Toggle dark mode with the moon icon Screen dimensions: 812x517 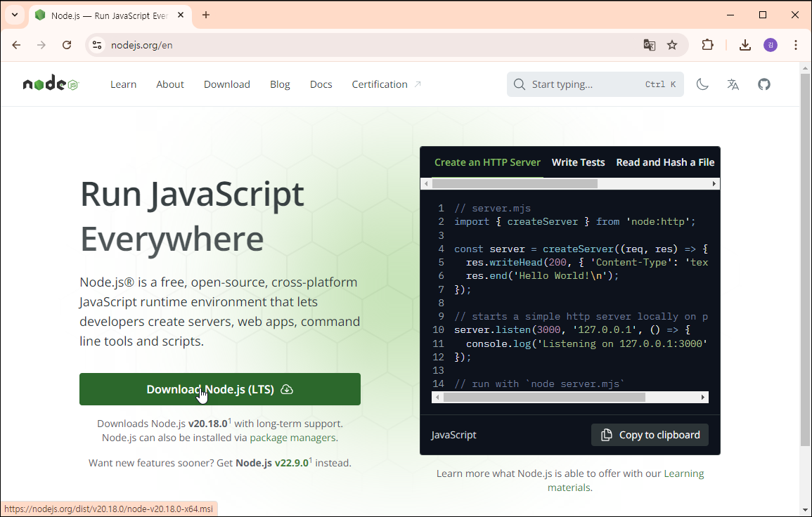[702, 84]
